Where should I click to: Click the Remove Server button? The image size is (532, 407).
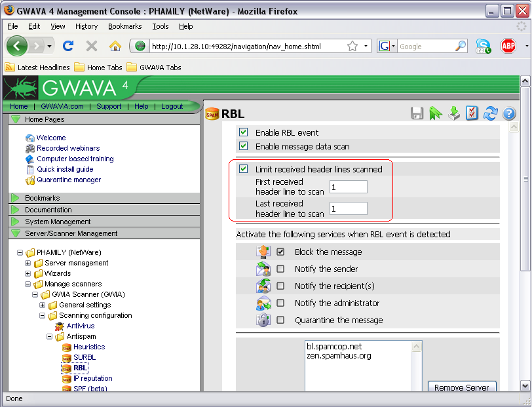coord(462,386)
